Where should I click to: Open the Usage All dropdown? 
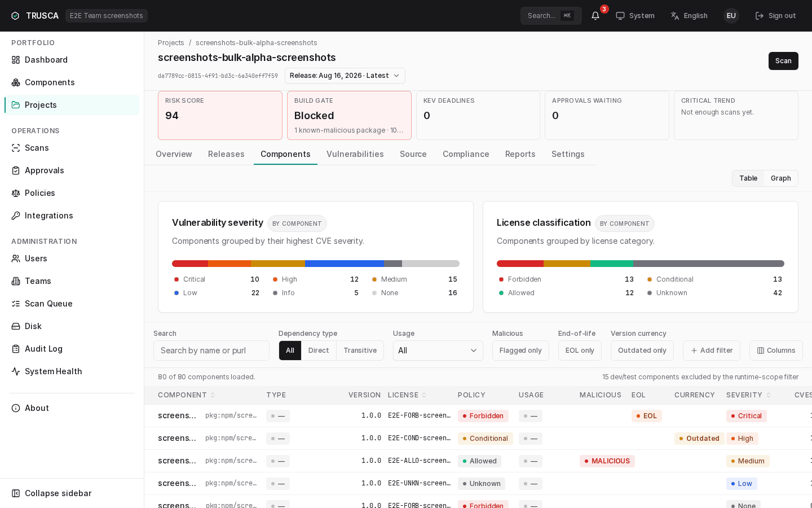tap(438, 351)
